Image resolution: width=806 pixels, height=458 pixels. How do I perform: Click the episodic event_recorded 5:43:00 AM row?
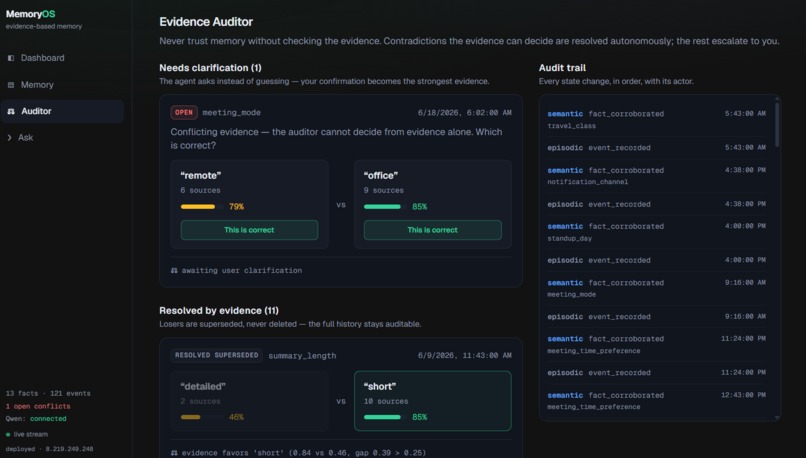[x=656, y=148]
